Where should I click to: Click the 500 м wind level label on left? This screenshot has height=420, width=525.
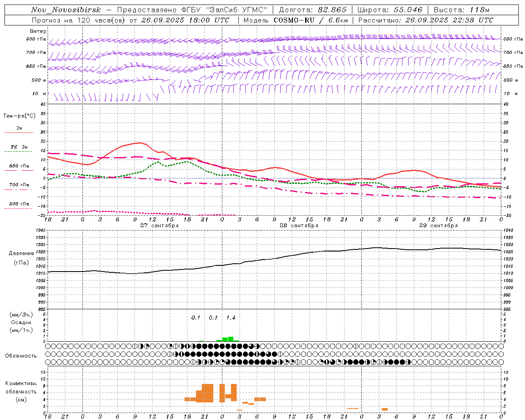(39, 80)
